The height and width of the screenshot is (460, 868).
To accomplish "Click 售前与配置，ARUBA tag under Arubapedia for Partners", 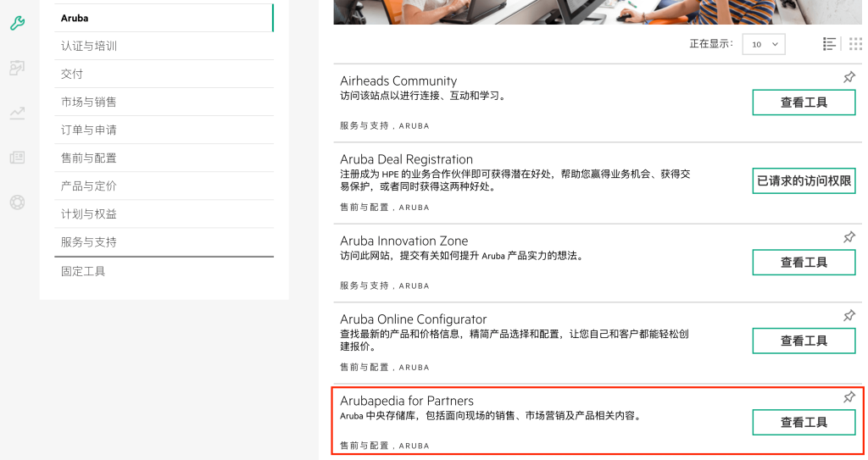I will [385, 446].
